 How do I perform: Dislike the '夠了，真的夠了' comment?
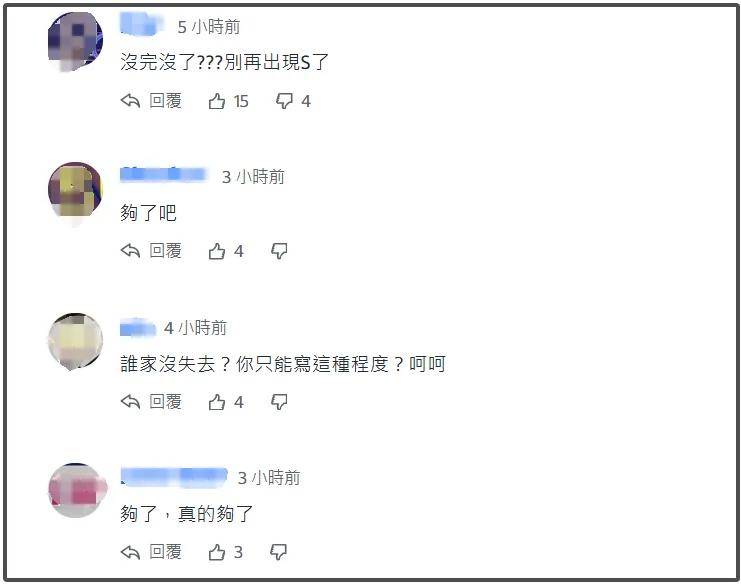278,552
